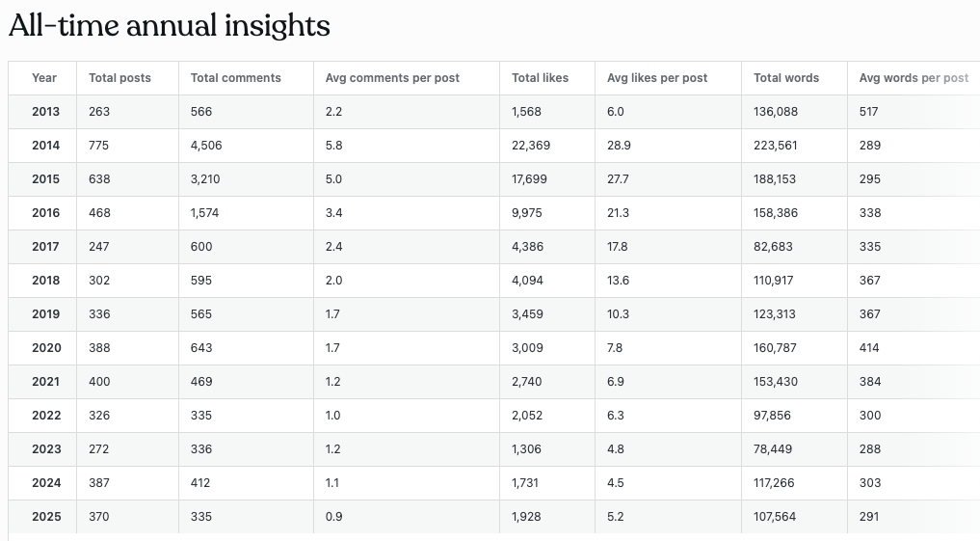Select the Avg comments per post header

[x=392, y=78]
